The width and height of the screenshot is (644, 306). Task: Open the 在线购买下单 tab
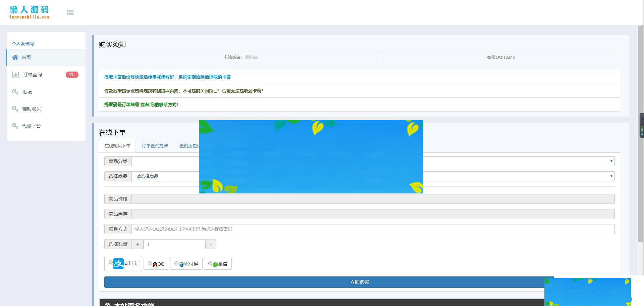point(117,146)
